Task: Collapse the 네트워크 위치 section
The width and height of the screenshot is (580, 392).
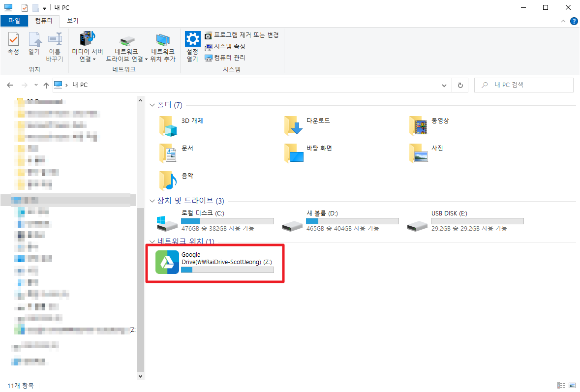Action: [153, 241]
